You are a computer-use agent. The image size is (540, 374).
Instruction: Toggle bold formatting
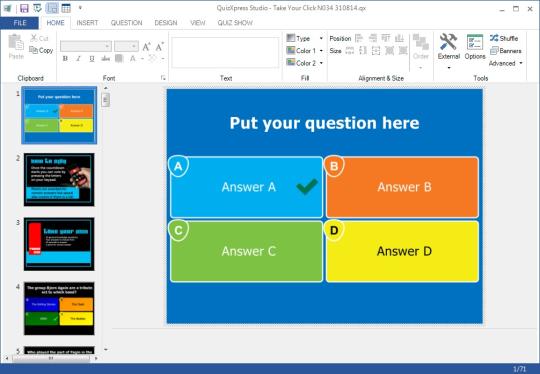[65, 59]
